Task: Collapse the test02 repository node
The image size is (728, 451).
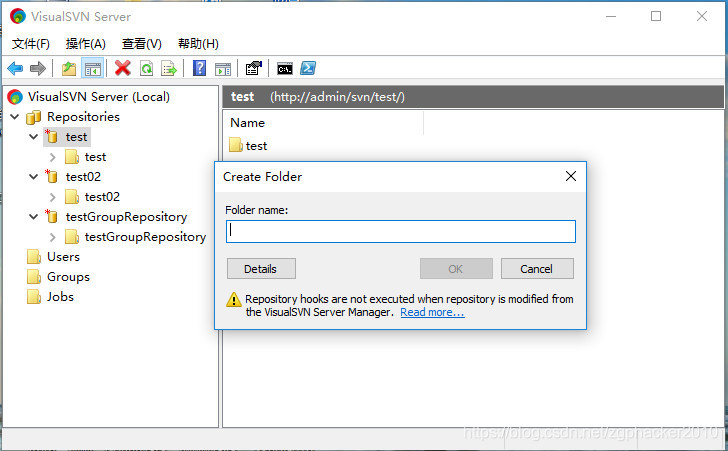Action: tap(33, 176)
